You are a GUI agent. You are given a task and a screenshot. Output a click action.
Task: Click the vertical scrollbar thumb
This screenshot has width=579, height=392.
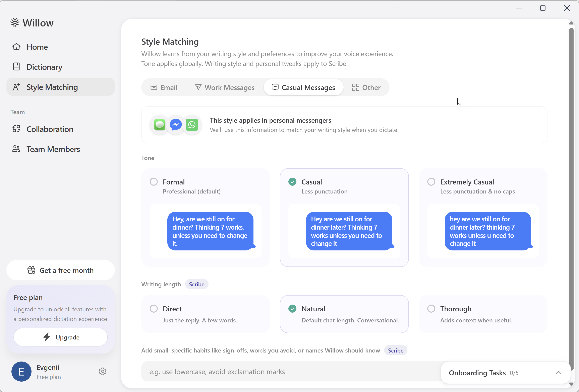pos(571,199)
